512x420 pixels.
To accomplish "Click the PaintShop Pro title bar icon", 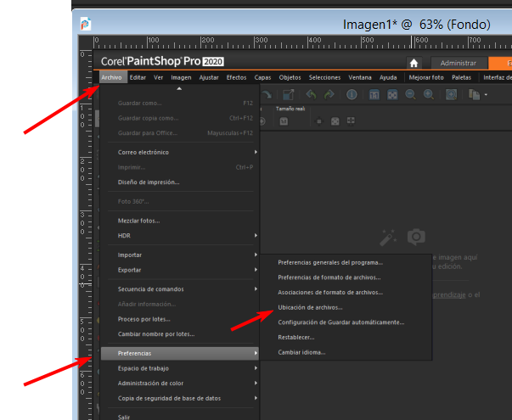I will pos(86,24).
